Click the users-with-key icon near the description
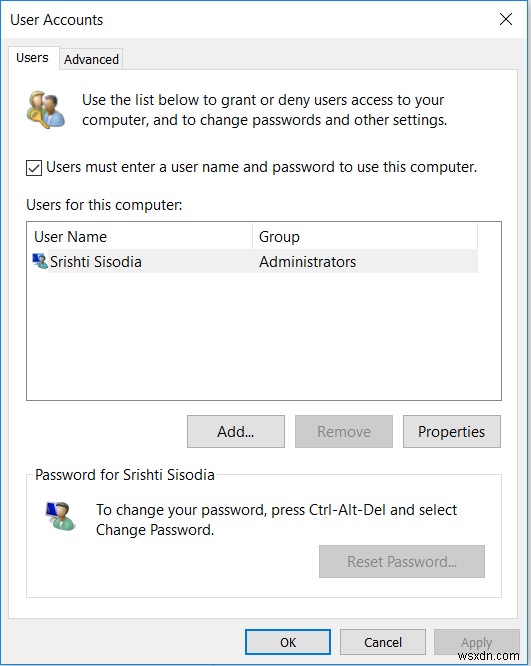 point(46,110)
